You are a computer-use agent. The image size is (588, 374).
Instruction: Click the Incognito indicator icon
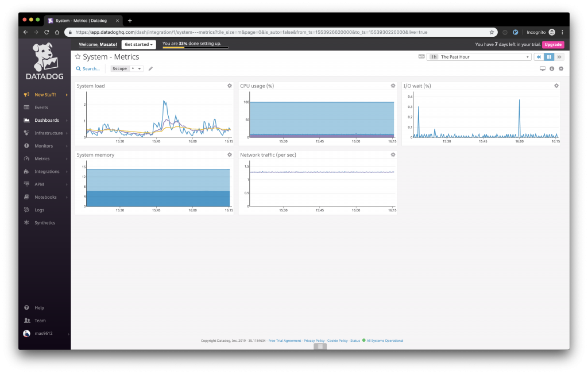[552, 32]
